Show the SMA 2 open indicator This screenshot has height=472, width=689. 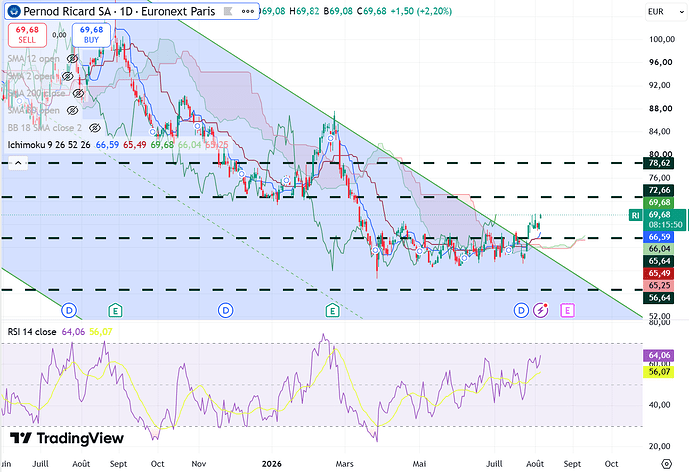[x=67, y=76]
